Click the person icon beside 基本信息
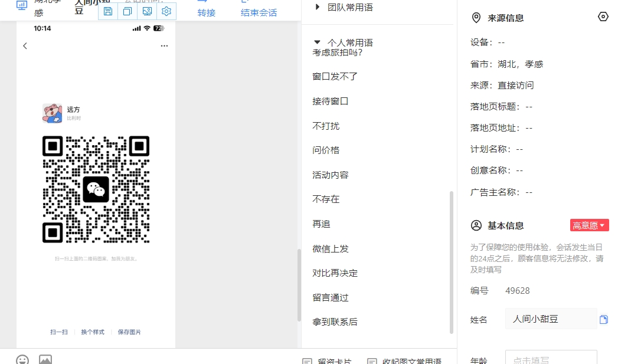 pos(476,225)
